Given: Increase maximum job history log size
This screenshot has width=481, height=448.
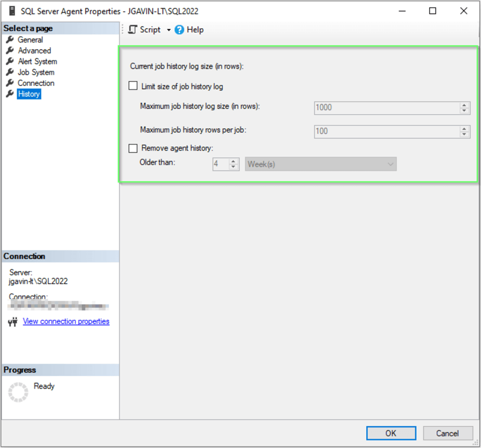Looking at the screenshot, I should click(464, 105).
